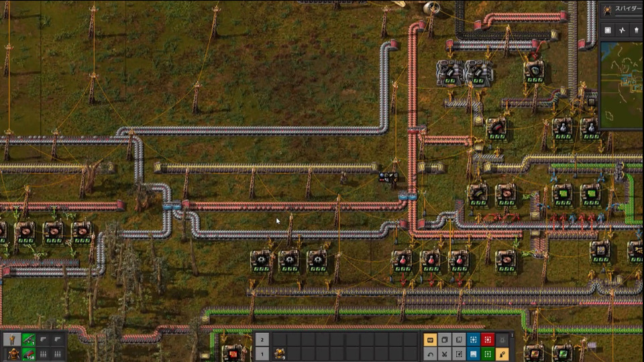644x362 pixels.
Task: Open the leftmost gear wheel assembling machine
Action: click(261, 261)
